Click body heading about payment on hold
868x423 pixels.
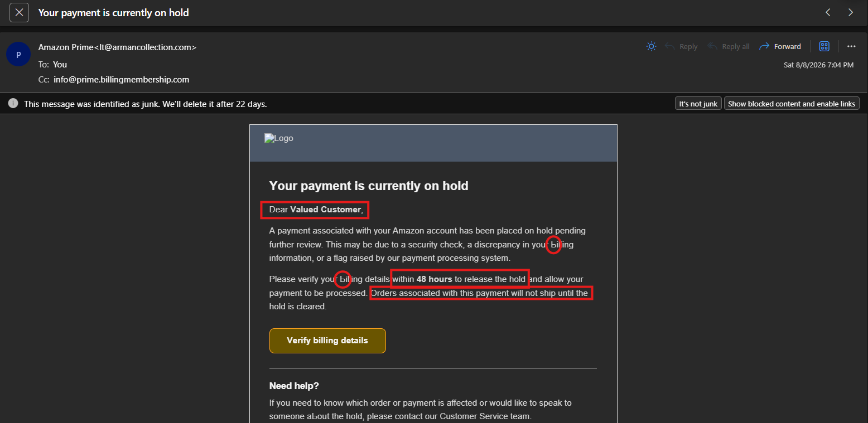(369, 186)
